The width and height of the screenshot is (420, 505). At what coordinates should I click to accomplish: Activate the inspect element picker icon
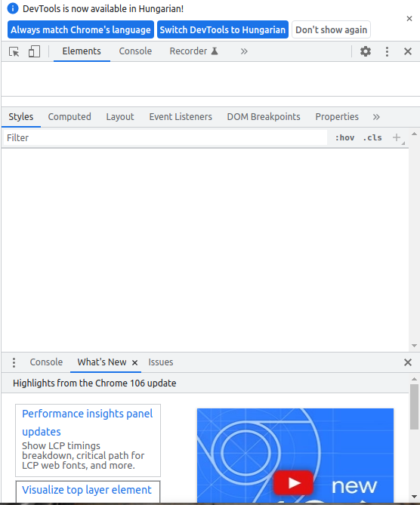pyautogui.click(x=14, y=51)
